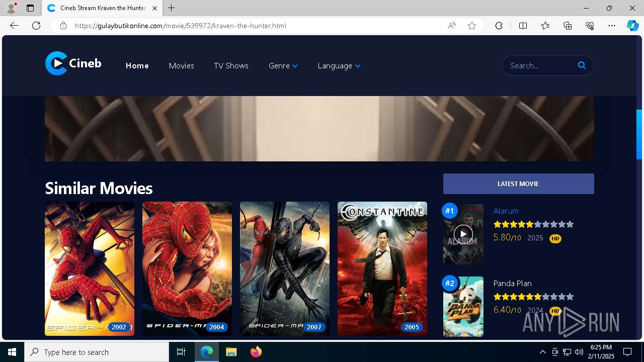
Task: Expand the Genre dropdown
Action: (283, 66)
